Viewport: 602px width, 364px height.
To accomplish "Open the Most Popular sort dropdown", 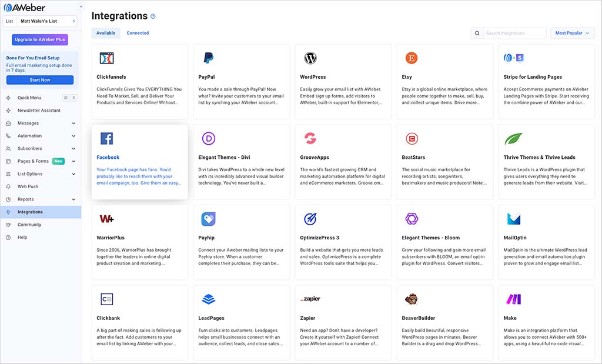I will (573, 33).
